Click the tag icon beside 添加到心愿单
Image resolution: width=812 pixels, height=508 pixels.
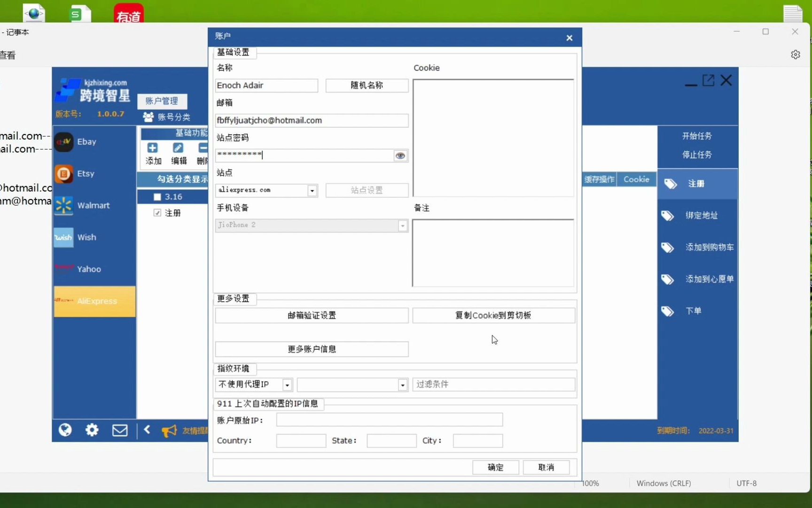coord(668,279)
